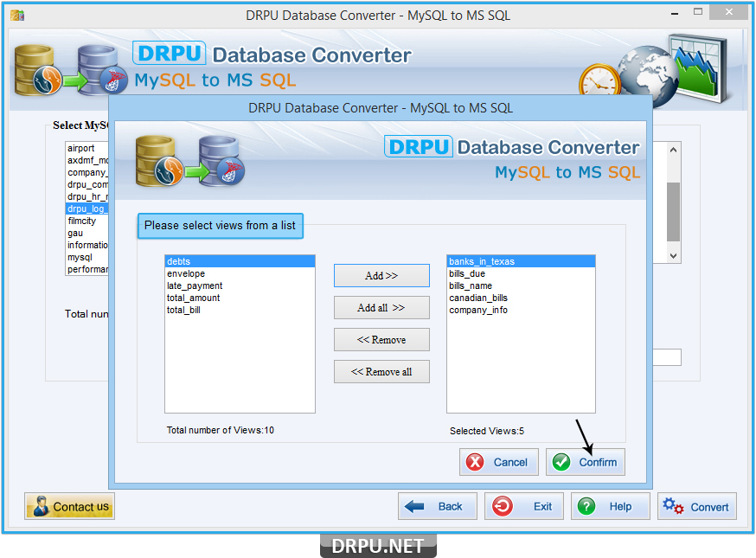Minimize the DRPU Database Converter window
756x558 pixels.
tap(675, 14)
